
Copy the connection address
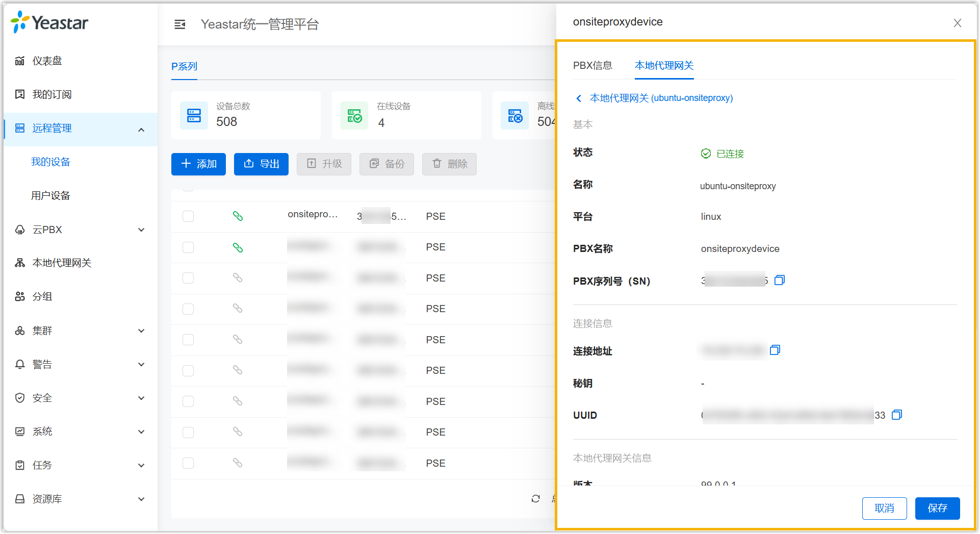[x=775, y=350]
